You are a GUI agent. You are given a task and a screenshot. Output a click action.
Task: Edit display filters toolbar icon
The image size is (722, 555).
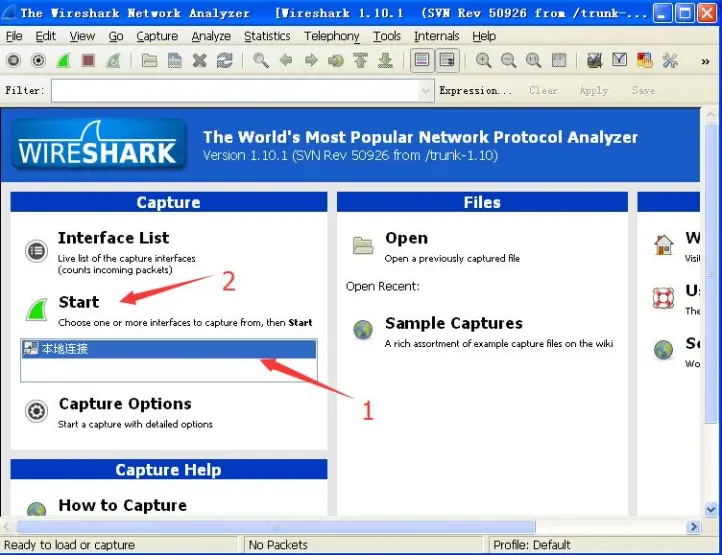click(x=620, y=60)
